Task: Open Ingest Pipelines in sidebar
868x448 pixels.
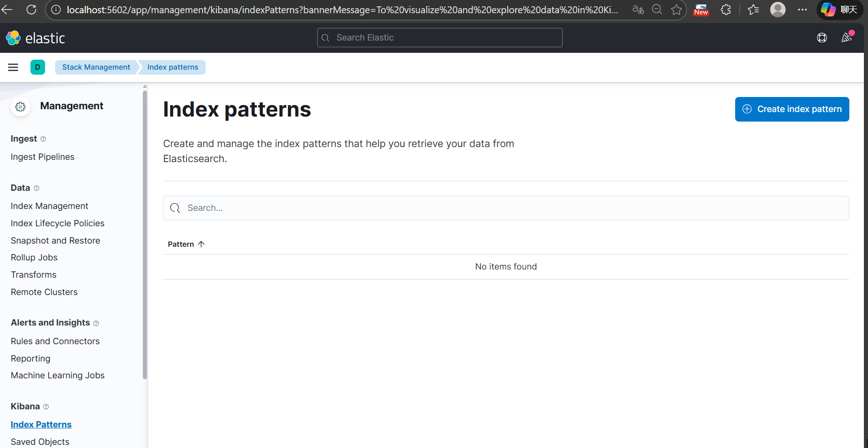Action: tap(42, 157)
